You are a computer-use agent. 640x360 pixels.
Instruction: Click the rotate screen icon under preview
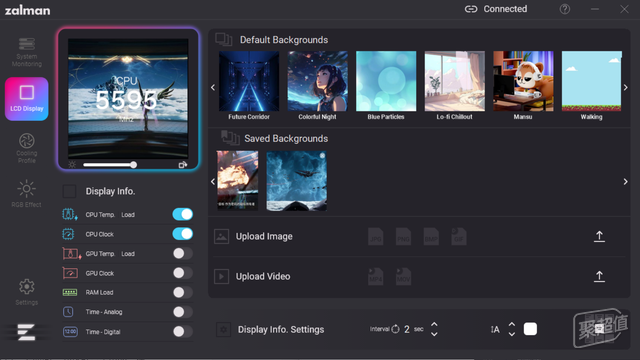pyautogui.click(x=183, y=165)
